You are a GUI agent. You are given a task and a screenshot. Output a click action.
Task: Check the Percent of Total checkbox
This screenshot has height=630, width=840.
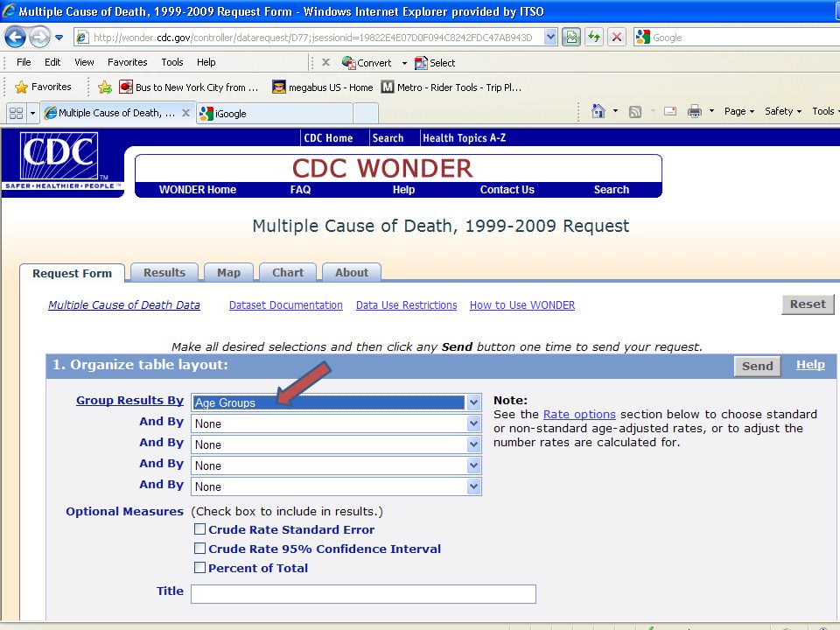point(199,567)
